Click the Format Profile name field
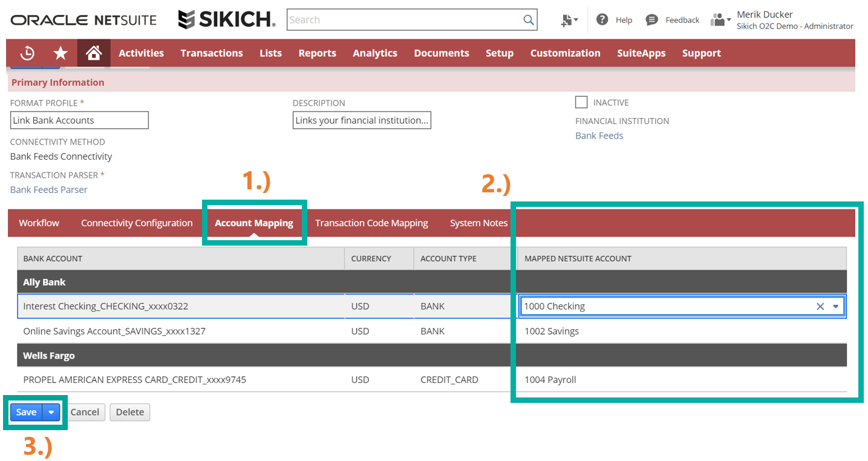This screenshot has height=461, width=868. click(79, 120)
